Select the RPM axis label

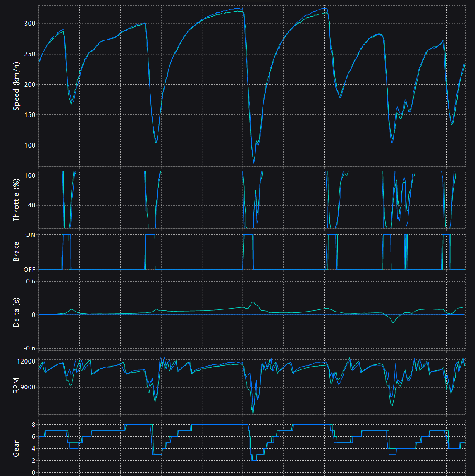coord(16,385)
